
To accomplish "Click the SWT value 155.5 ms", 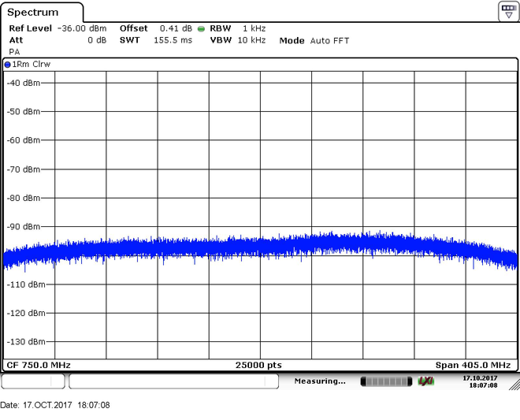I will [x=173, y=40].
